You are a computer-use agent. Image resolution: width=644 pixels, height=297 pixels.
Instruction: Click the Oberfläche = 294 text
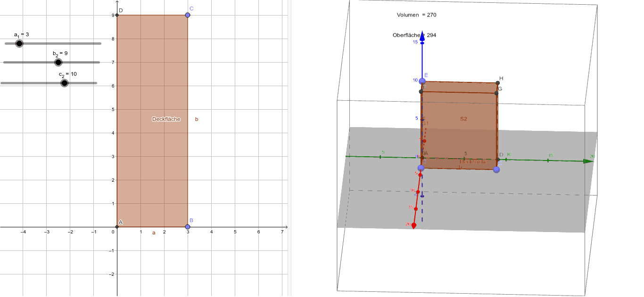(x=414, y=35)
